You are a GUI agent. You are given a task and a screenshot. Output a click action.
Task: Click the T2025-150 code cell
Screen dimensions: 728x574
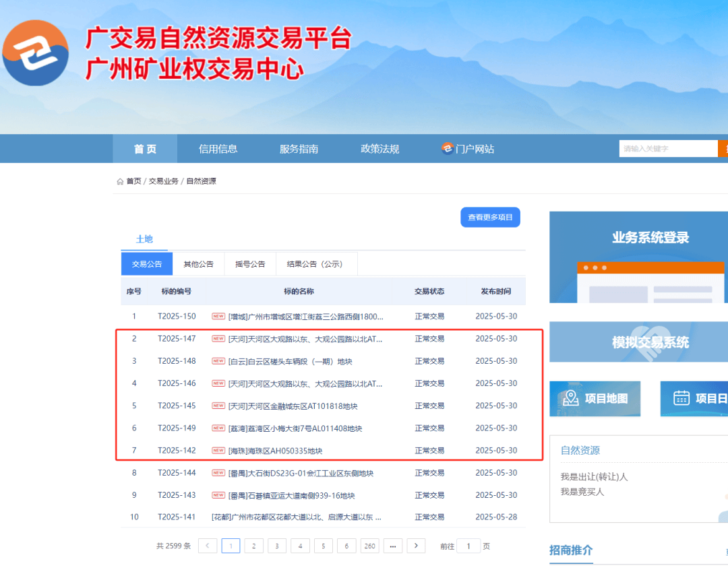[x=177, y=316]
